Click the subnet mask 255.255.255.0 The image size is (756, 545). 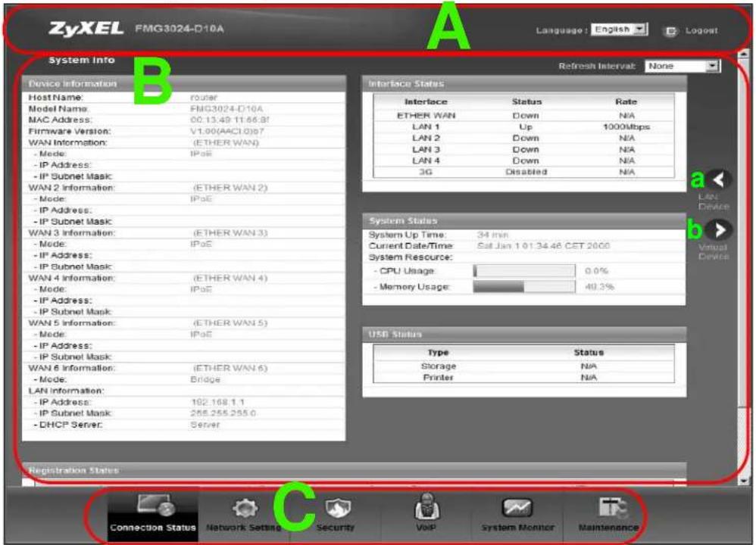(x=223, y=413)
